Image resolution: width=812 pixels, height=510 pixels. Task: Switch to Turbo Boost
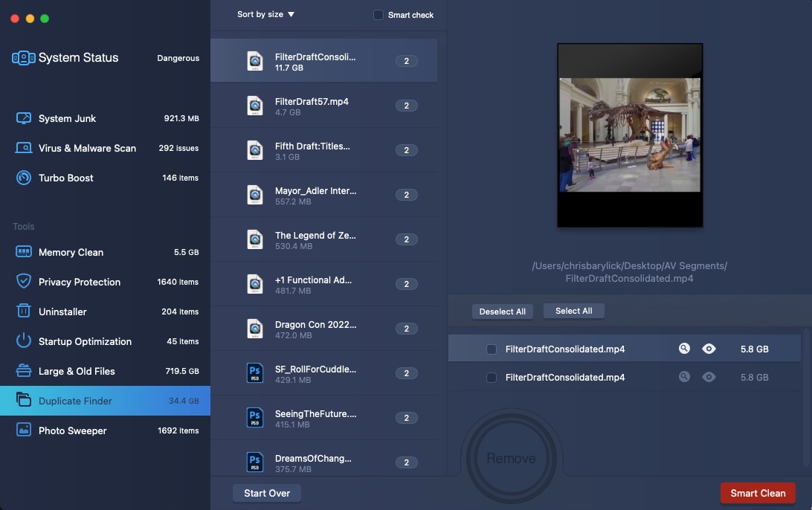click(x=105, y=178)
